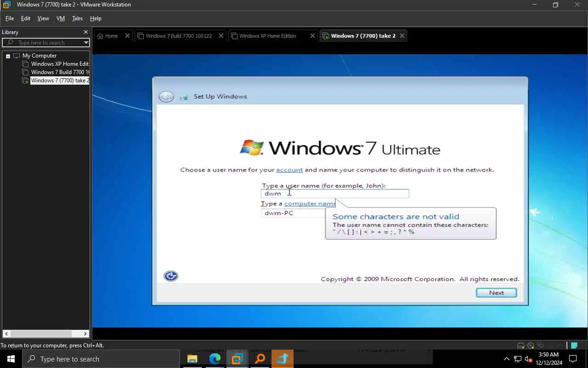Collapse the My Computer tree node
This screenshot has width=588, height=368.
point(8,56)
